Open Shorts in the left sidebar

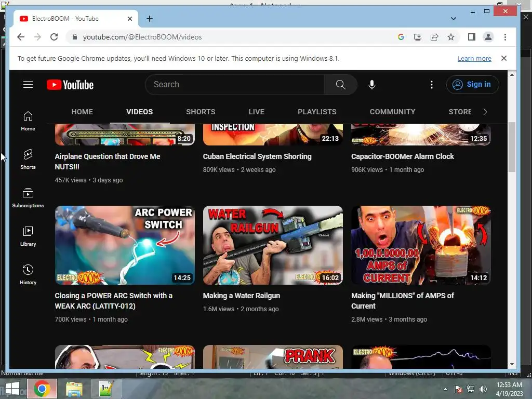click(x=28, y=159)
